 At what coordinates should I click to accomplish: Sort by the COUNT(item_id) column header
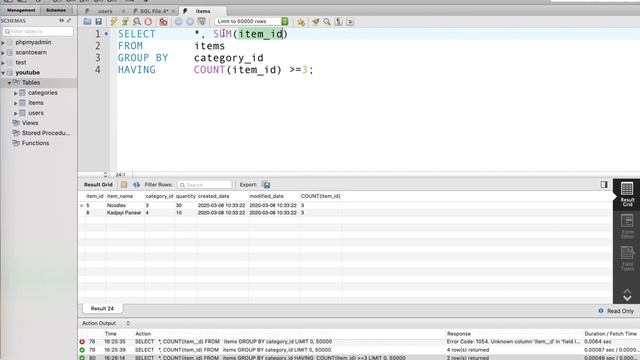(x=320, y=196)
